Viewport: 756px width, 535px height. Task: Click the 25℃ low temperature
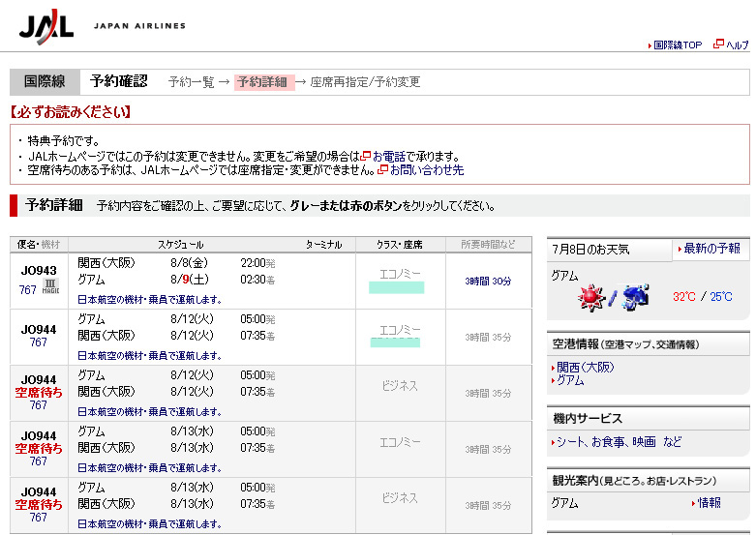tap(721, 297)
